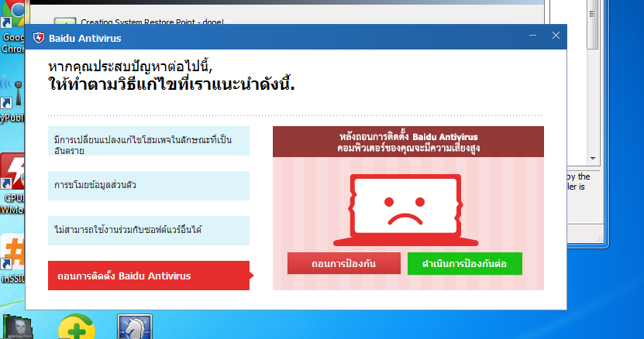Viewport: 644px width, 339px height.
Task: Click the Baidu Antivirus shield logo
Action: point(39,38)
